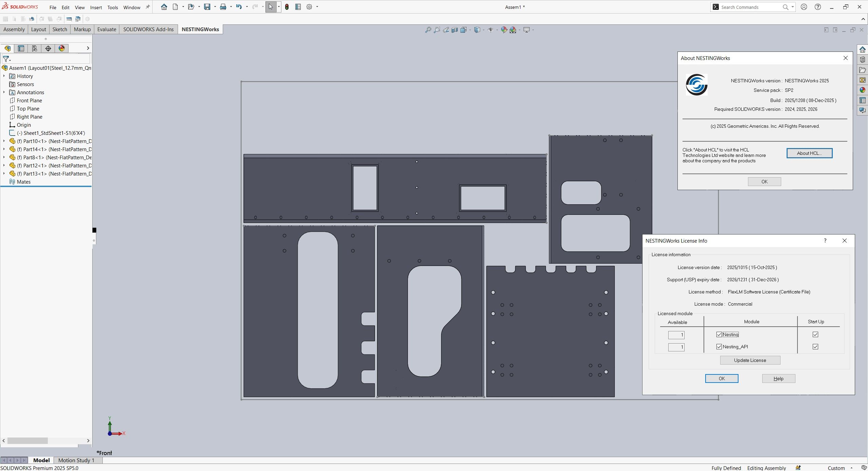This screenshot has width=868, height=471.
Task: Click the Print icon
Action: click(x=223, y=7)
